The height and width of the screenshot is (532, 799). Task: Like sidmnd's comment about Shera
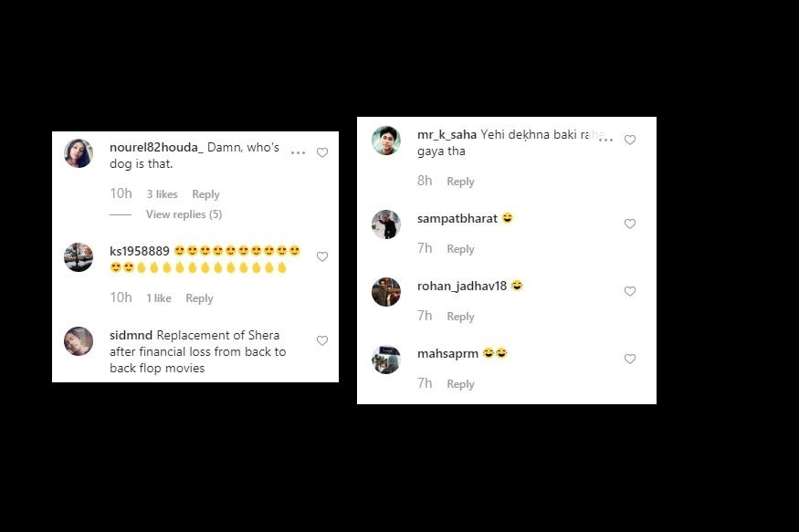click(322, 340)
